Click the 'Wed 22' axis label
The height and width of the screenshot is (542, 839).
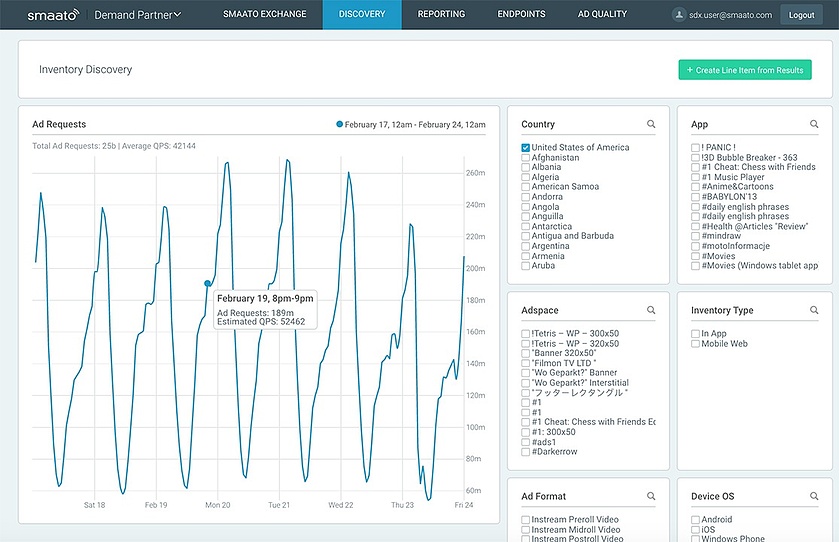[x=341, y=505]
